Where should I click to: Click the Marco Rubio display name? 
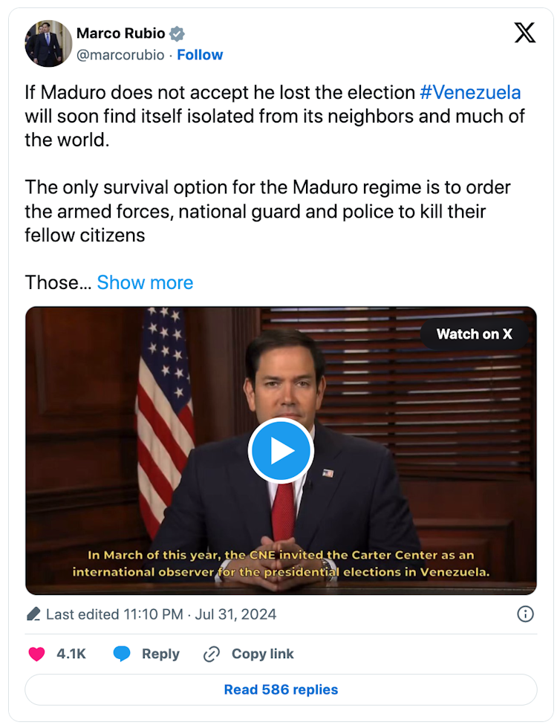point(120,33)
